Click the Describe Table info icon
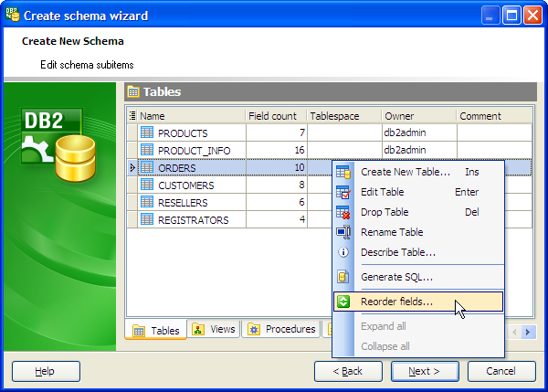The height and width of the screenshot is (392, 548). tap(343, 252)
